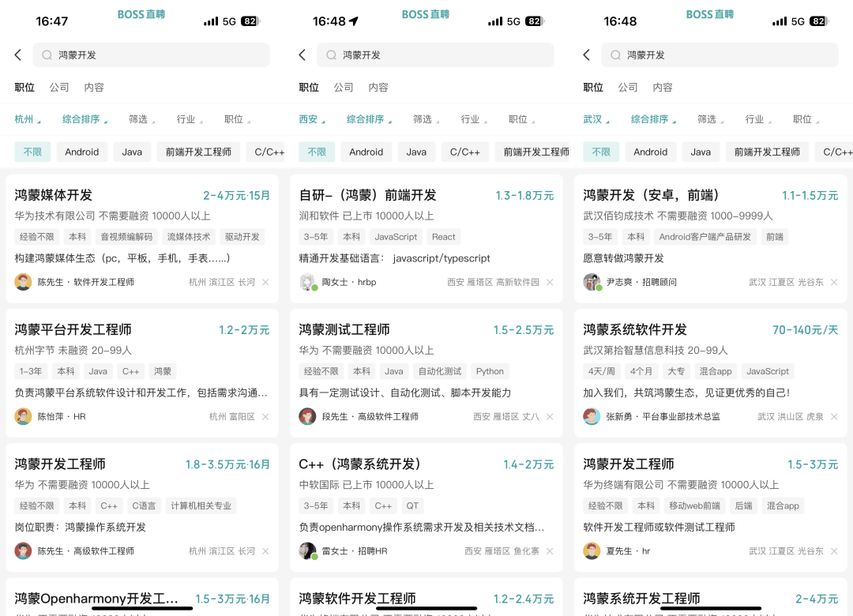Tap back arrow in Xi'an screen
853x616 pixels.
click(302, 55)
